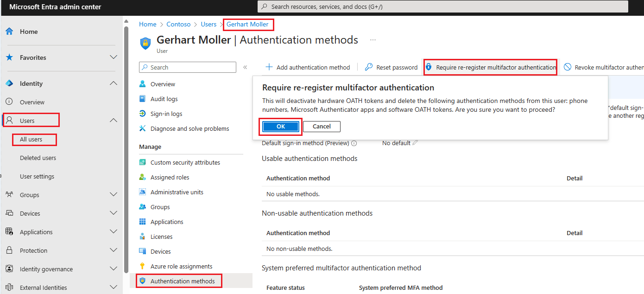The image size is (644, 294).
Task: Click the Home icon in left navigation
Action: 9,32
